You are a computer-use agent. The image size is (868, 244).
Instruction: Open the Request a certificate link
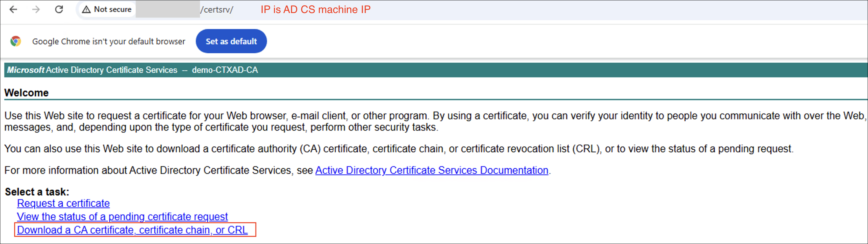pos(63,203)
